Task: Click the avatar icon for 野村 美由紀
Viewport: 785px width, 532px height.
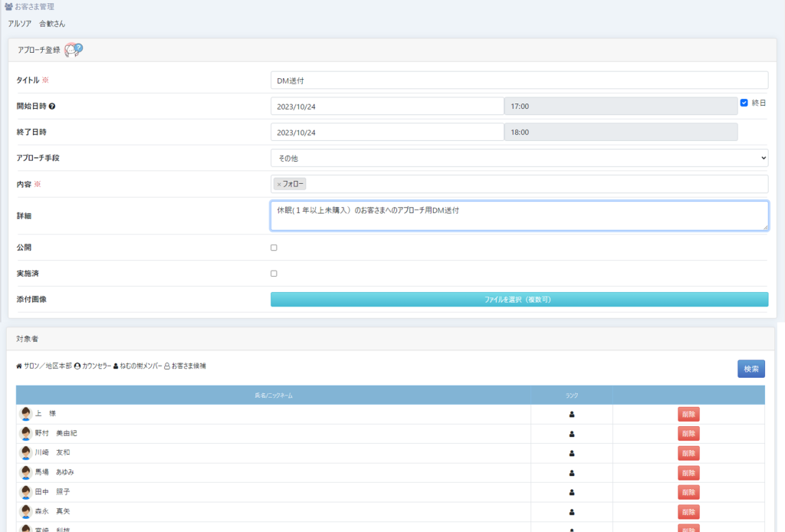Action: pos(26,433)
